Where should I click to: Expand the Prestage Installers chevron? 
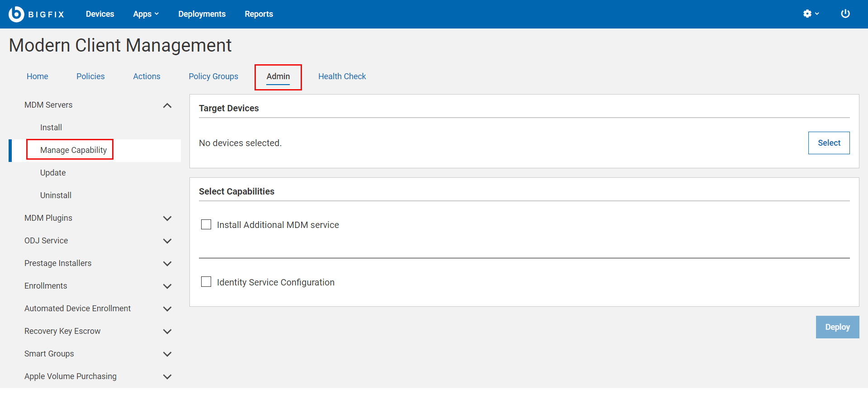pos(167,264)
